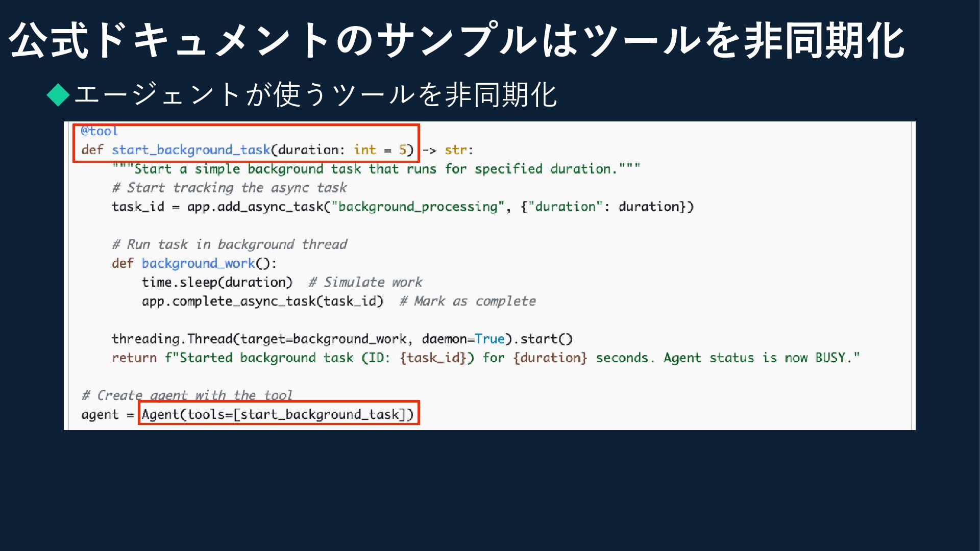Click the start_background_task function name
The width and height of the screenshot is (980, 551).
[190, 150]
